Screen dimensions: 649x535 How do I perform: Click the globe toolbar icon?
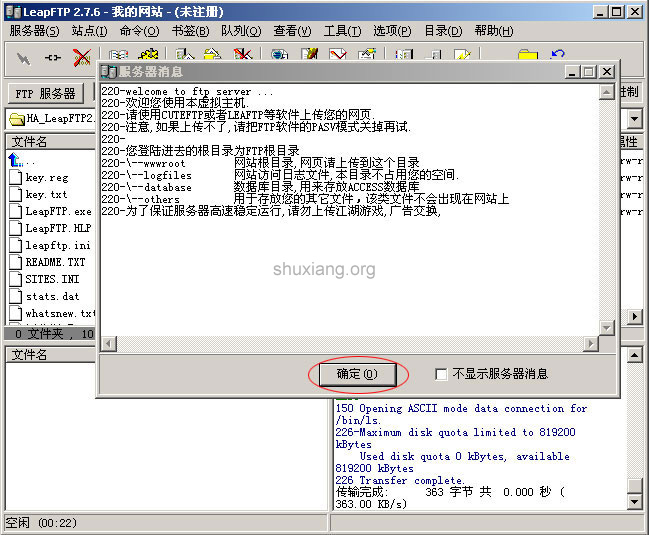[279, 54]
